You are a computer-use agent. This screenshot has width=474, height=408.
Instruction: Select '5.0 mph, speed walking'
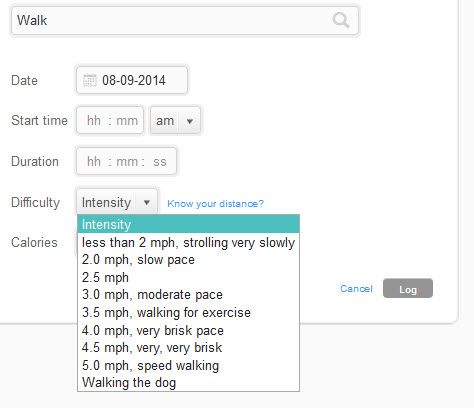tap(188, 365)
